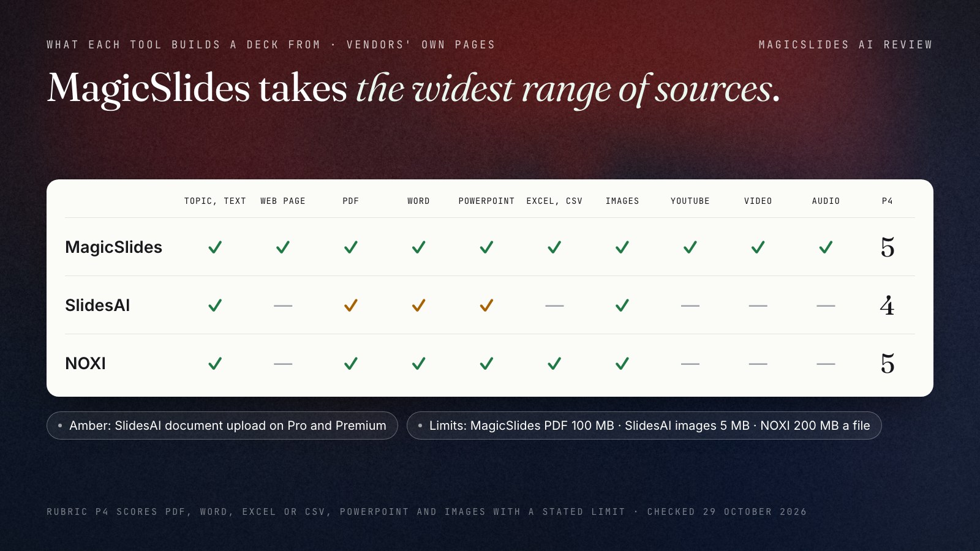The height and width of the screenshot is (551, 980).
Task: Click the MagicSlides row label
Action: pos(114,247)
